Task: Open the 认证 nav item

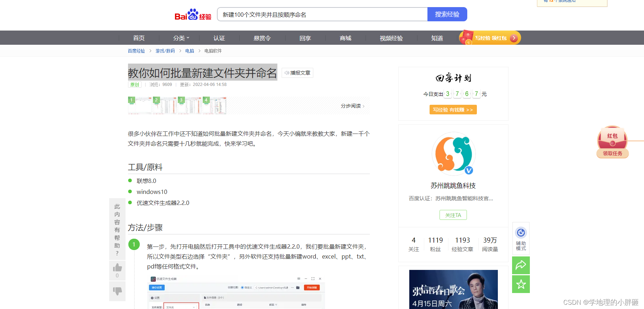Action: point(219,38)
